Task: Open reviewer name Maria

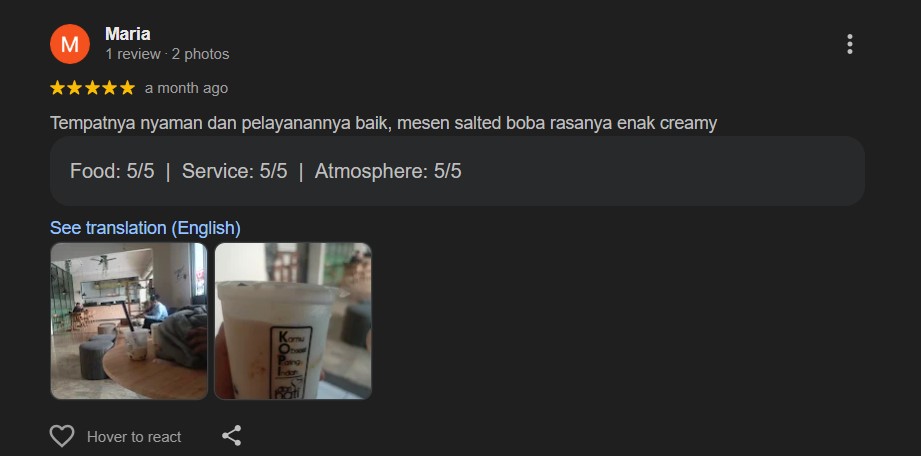Action: click(x=127, y=34)
